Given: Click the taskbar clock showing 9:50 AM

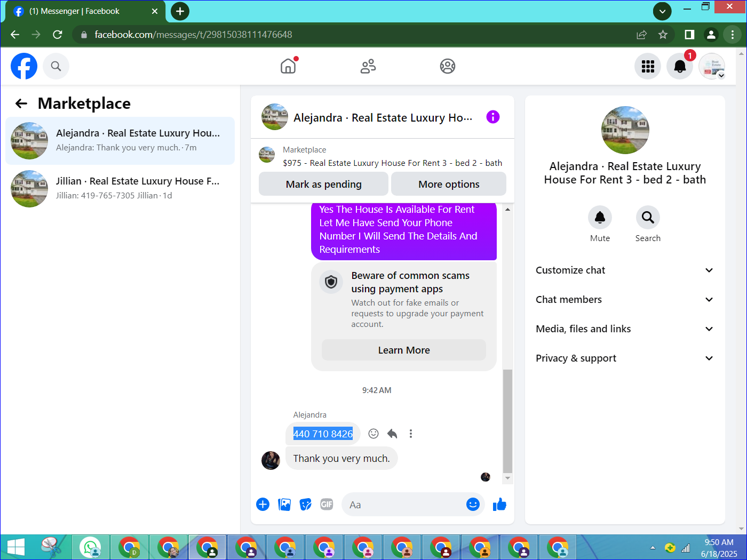Looking at the screenshot, I should pyautogui.click(x=719, y=548).
